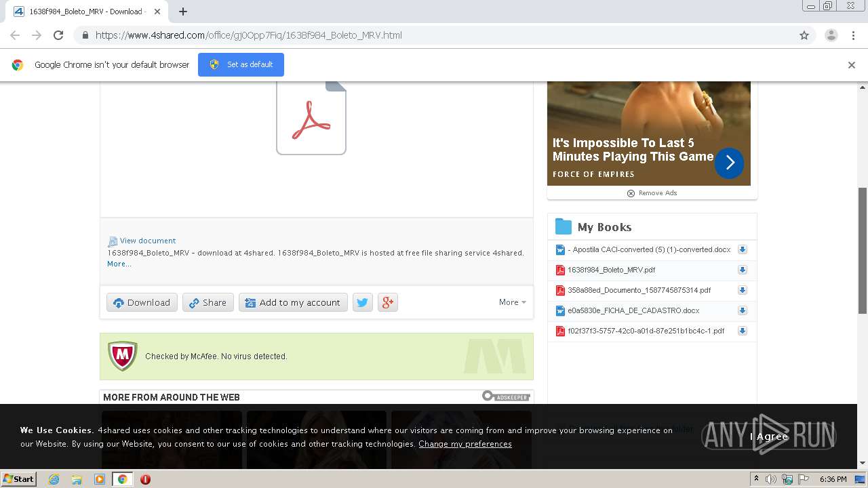Click PDF icon beside 358a88ed_Documento file
868x488 pixels.
coord(560,290)
